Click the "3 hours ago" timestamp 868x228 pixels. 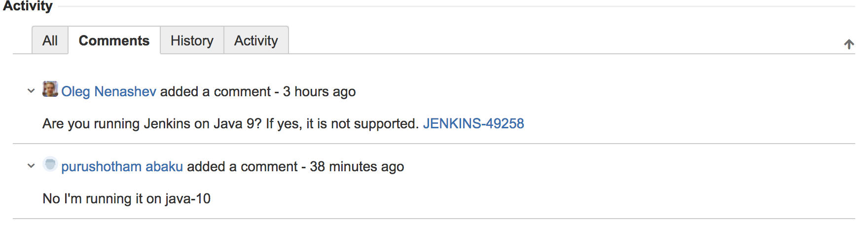319,92
